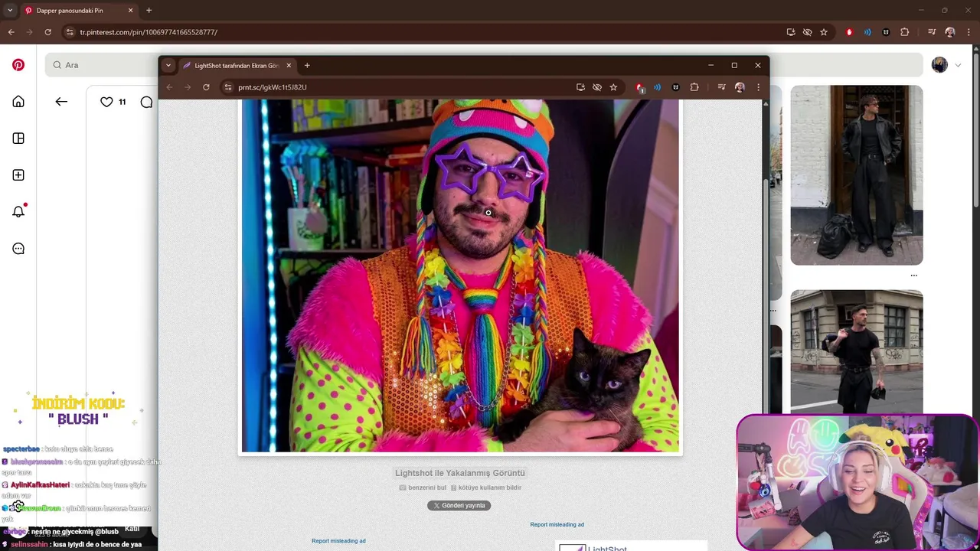Viewport: 980px width, 551px height.
Task: Open extensions puzzle icon in Pinterest window
Action: (905, 32)
